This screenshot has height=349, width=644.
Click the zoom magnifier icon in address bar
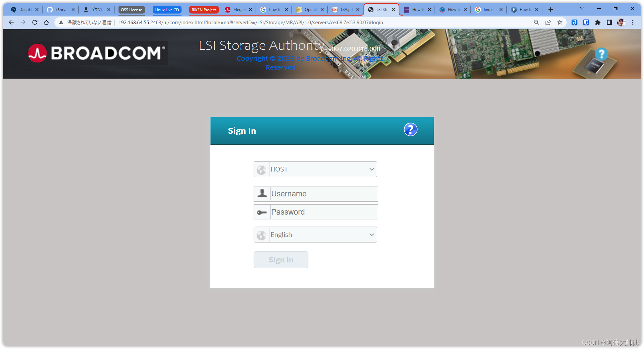coord(536,22)
